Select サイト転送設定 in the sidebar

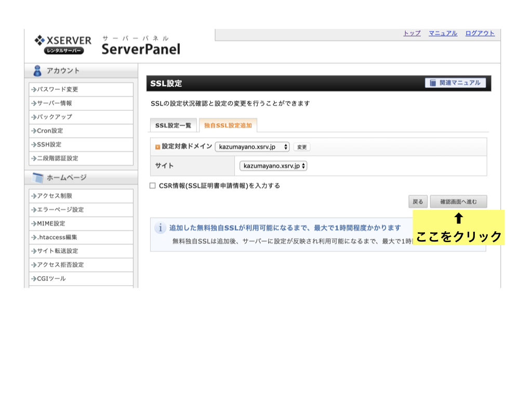pyautogui.click(x=81, y=251)
